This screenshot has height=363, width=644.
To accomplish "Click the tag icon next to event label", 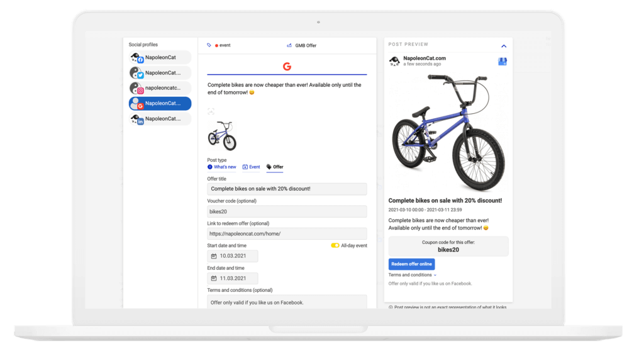I will (x=209, y=45).
